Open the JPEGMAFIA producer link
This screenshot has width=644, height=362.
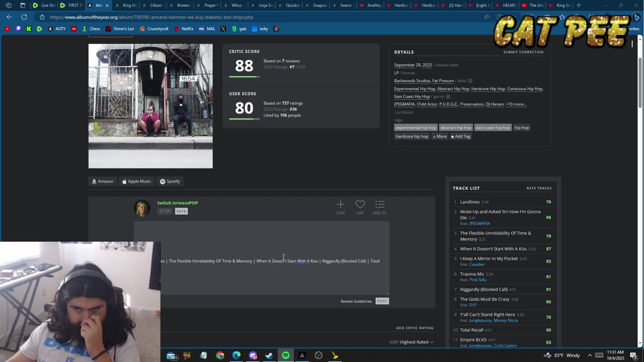pyautogui.click(x=405, y=104)
